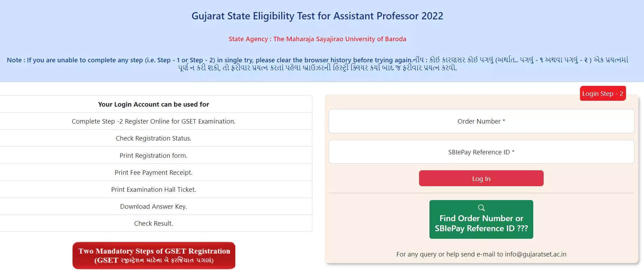Click the info@gujaratset.ac.in email text
644x271 pixels.
(536, 254)
